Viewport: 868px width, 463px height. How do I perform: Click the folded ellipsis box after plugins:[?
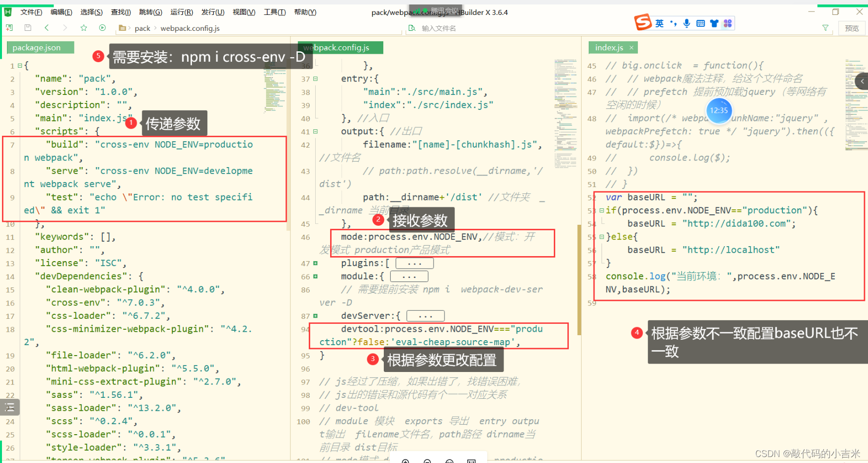pyautogui.click(x=415, y=263)
